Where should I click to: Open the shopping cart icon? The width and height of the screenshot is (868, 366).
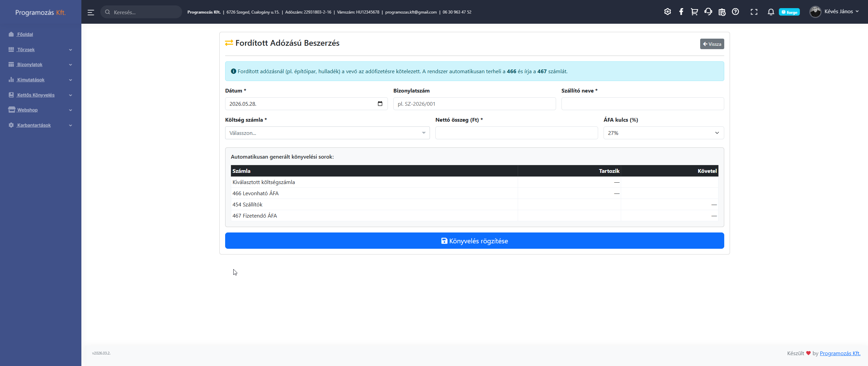[694, 12]
